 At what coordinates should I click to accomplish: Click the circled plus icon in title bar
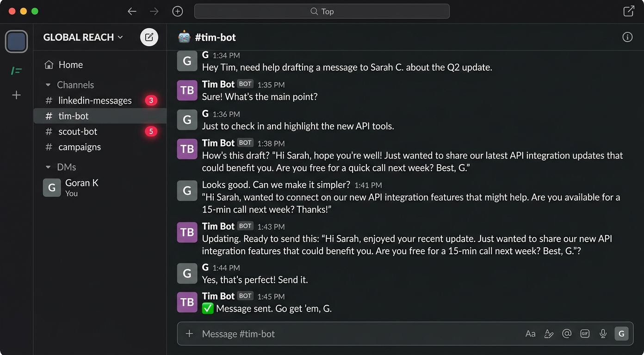click(x=178, y=12)
